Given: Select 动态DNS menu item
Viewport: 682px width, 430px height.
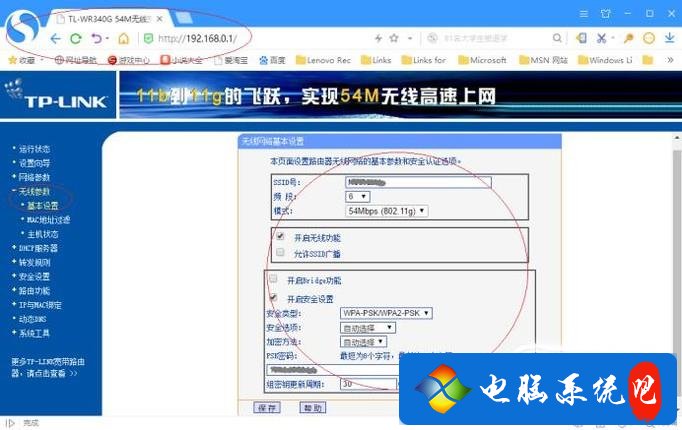Looking at the screenshot, I should point(32,319).
